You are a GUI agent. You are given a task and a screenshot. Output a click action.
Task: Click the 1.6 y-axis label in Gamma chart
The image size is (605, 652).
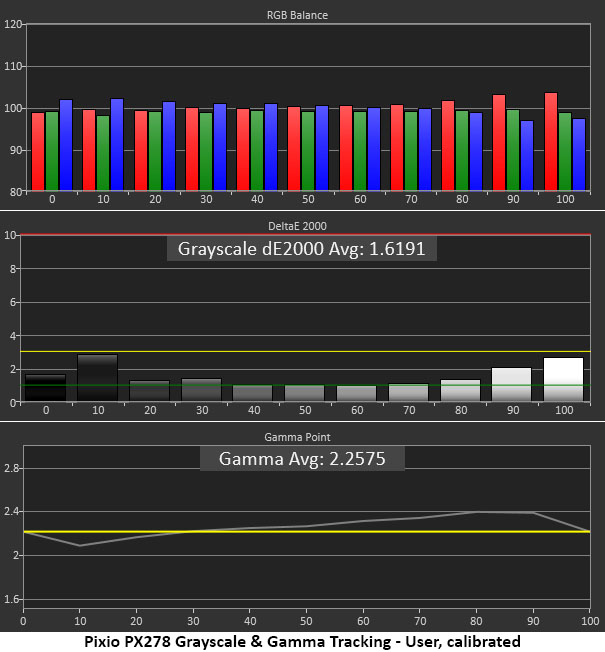tap(12, 599)
